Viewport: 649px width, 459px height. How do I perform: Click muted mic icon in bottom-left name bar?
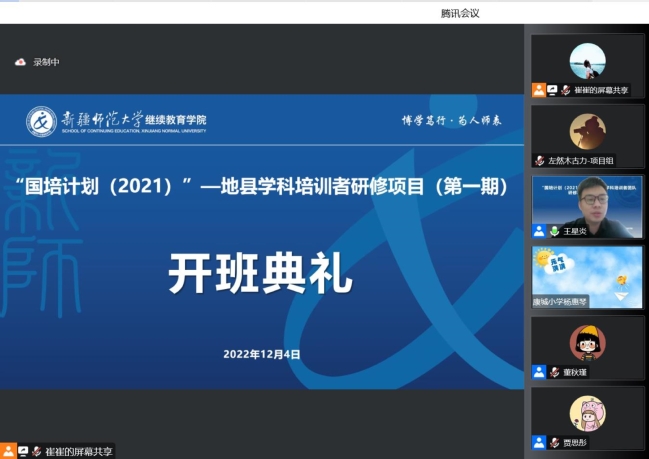(x=36, y=451)
